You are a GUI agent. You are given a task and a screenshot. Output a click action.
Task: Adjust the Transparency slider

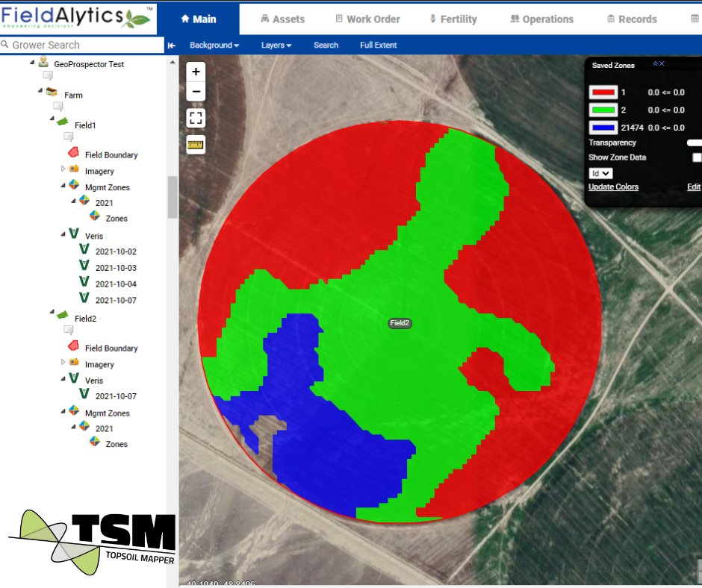695,143
